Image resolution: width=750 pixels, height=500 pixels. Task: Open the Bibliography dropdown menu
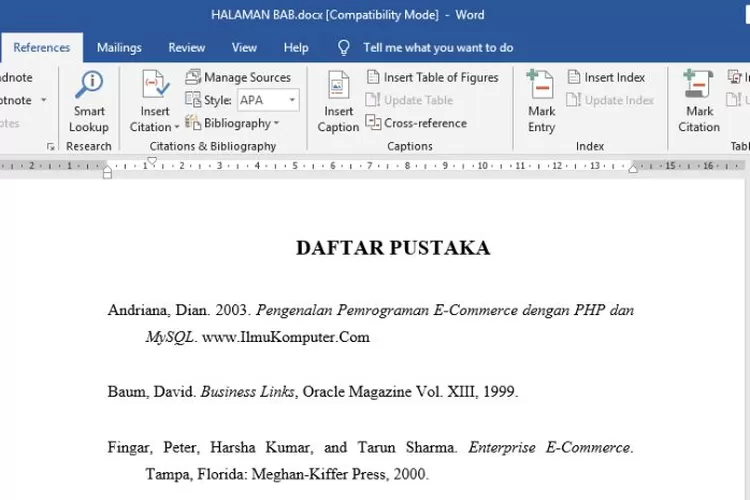click(232, 123)
